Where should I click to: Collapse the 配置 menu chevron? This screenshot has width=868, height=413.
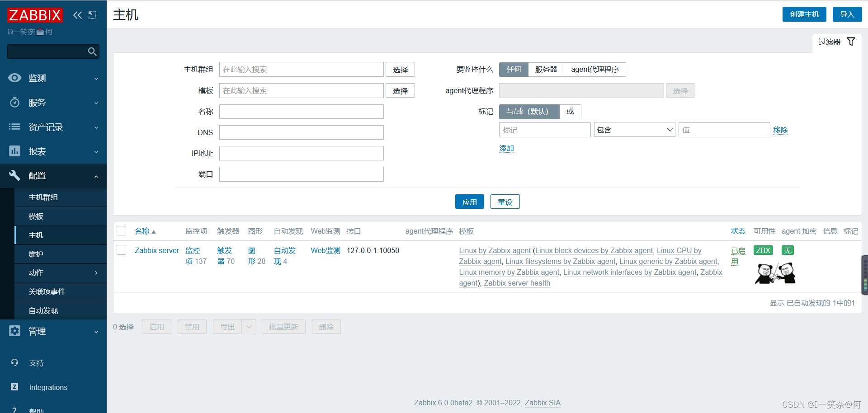click(x=96, y=176)
